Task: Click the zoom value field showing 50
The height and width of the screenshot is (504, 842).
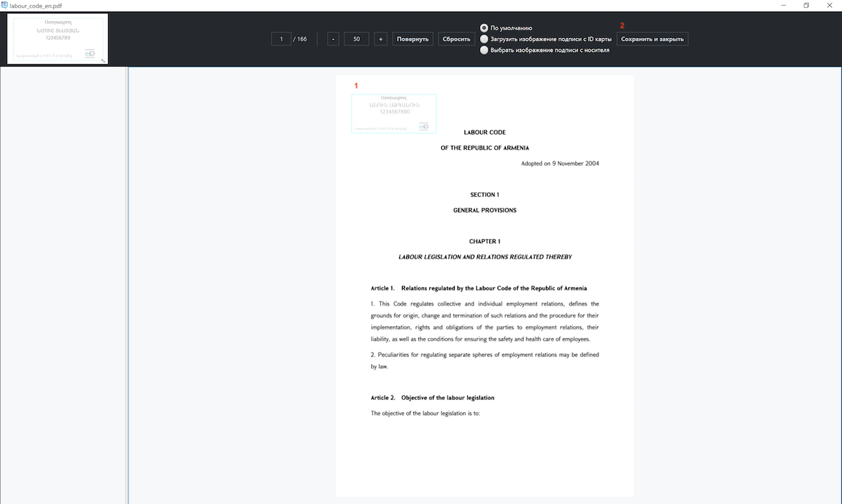Action: 356,39
